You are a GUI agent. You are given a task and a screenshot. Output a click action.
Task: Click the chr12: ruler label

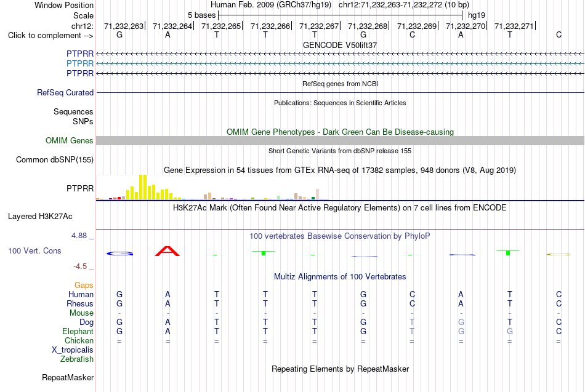[x=82, y=26]
